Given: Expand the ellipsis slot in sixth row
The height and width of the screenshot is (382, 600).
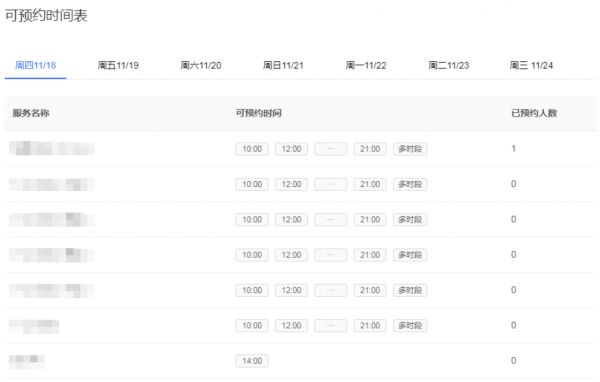Looking at the screenshot, I should tap(331, 326).
